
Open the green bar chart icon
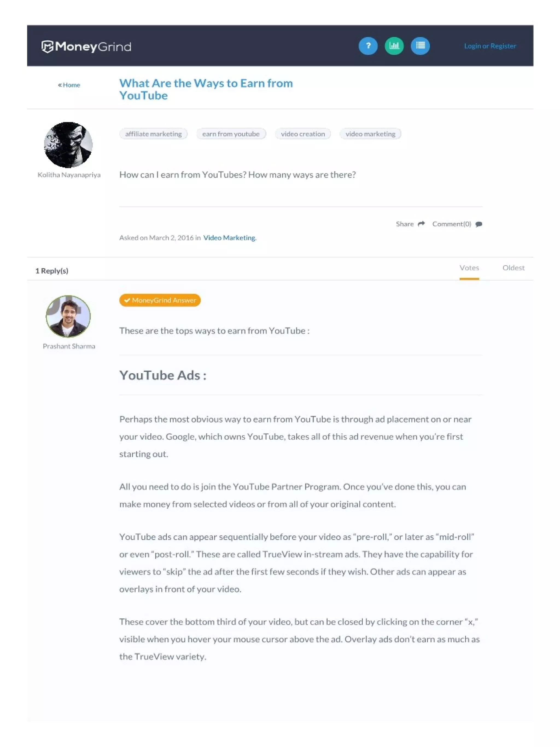[x=394, y=46]
